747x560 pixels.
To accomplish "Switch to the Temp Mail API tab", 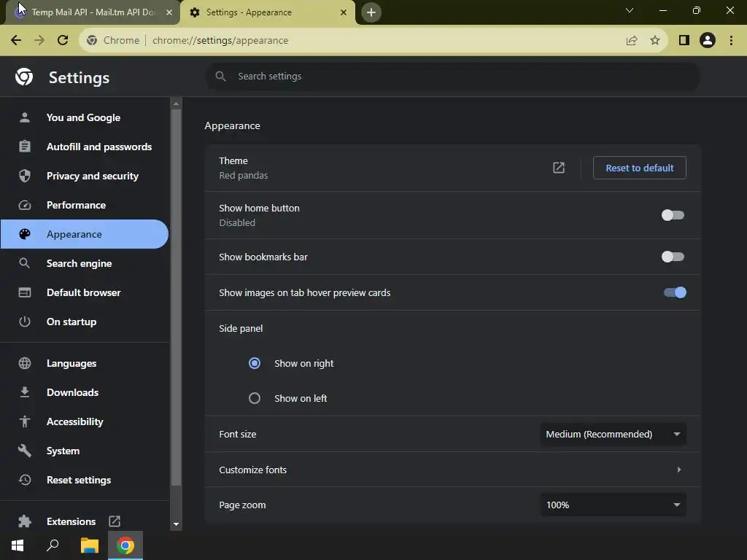I will [93, 12].
